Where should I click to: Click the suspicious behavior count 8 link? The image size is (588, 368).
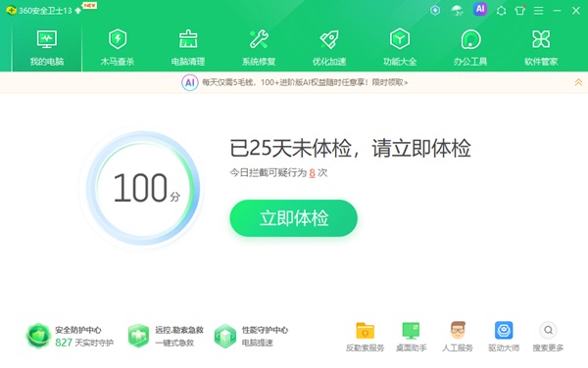coord(312,172)
